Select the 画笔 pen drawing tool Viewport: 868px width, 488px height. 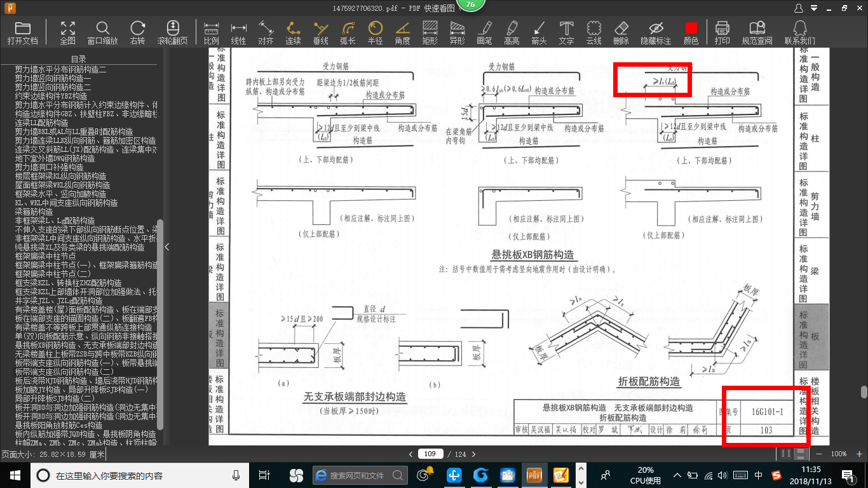484,32
